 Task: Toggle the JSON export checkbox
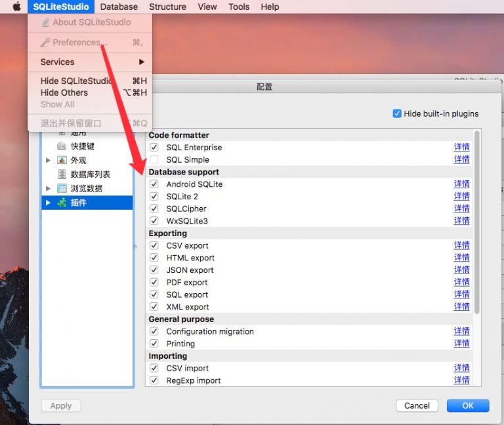pos(154,270)
